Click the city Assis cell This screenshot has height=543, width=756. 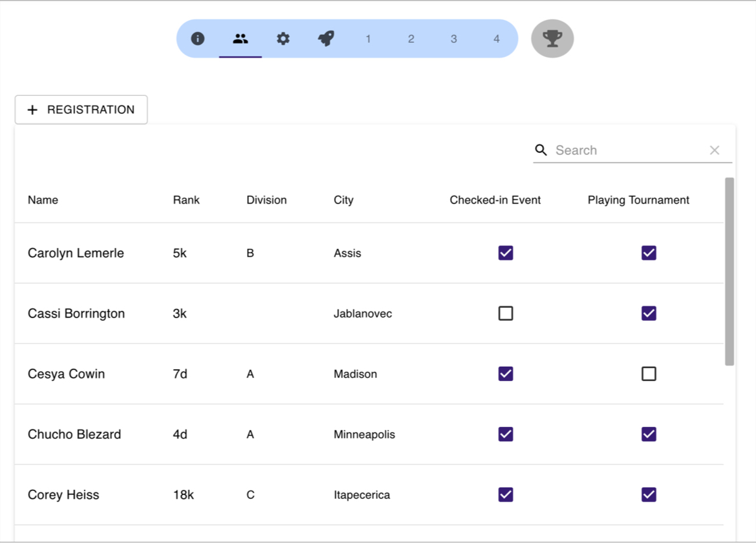(347, 253)
